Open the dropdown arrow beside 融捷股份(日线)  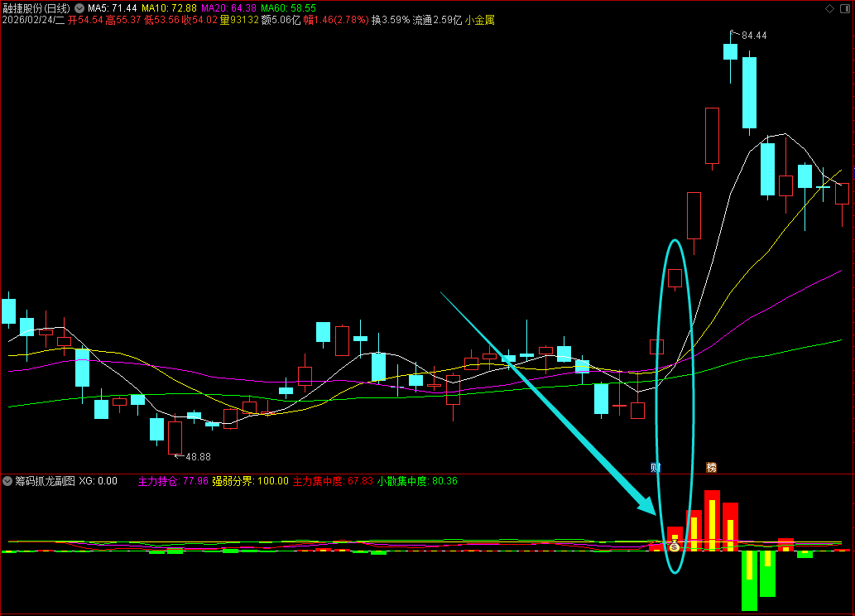79,8
